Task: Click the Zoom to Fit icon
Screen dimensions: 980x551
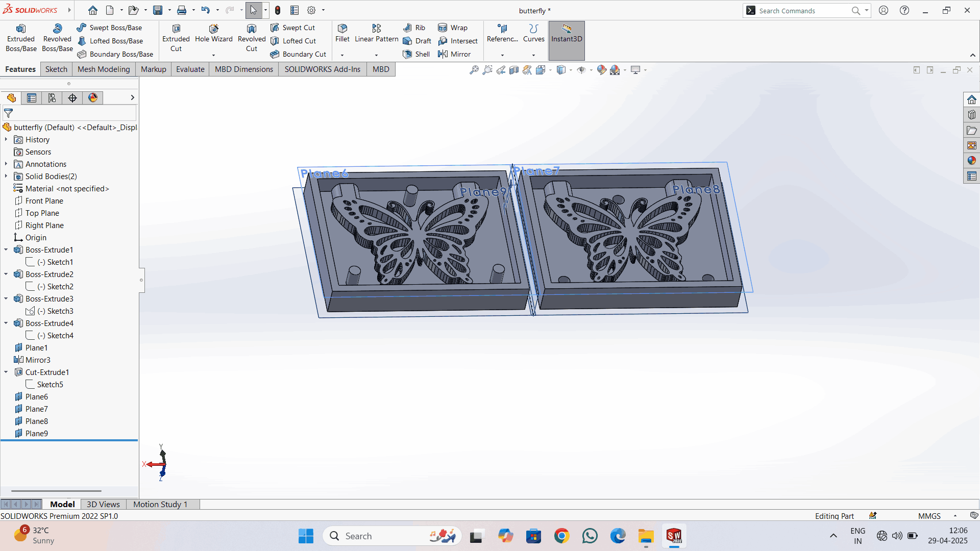Action: click(474, 70)
